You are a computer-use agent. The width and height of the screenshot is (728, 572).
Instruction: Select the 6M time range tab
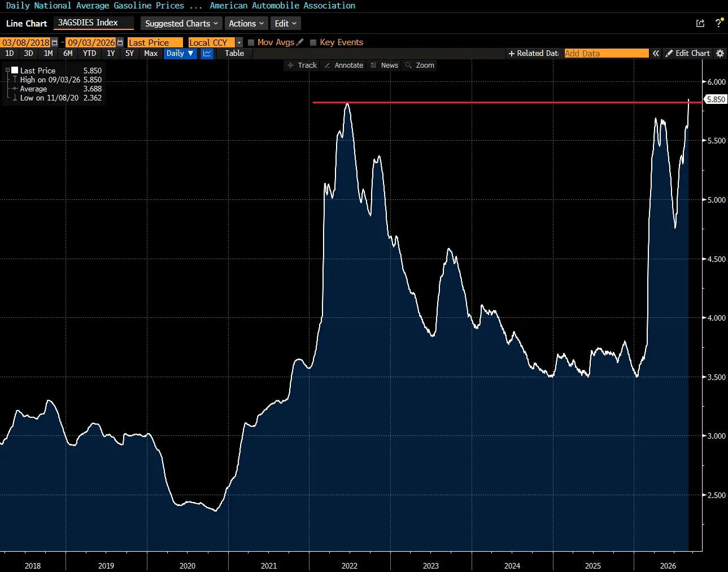point(68,54)
